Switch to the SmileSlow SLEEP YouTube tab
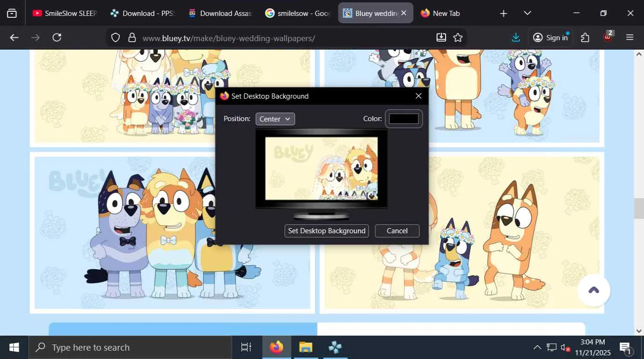Viewport: 644px width, 359px height. (65, 13)
